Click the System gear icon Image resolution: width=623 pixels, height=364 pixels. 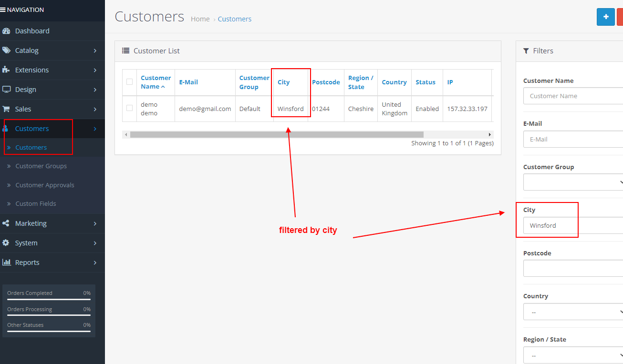(x=6, y=243)
